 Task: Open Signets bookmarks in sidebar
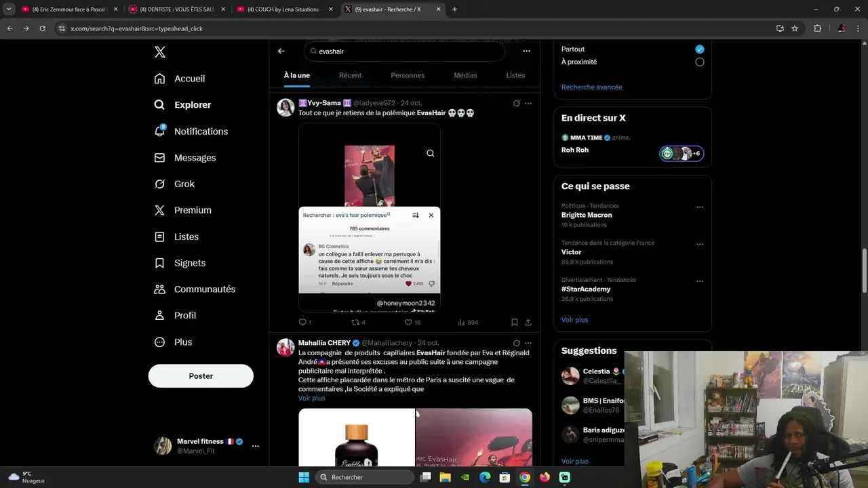[180, 263]
